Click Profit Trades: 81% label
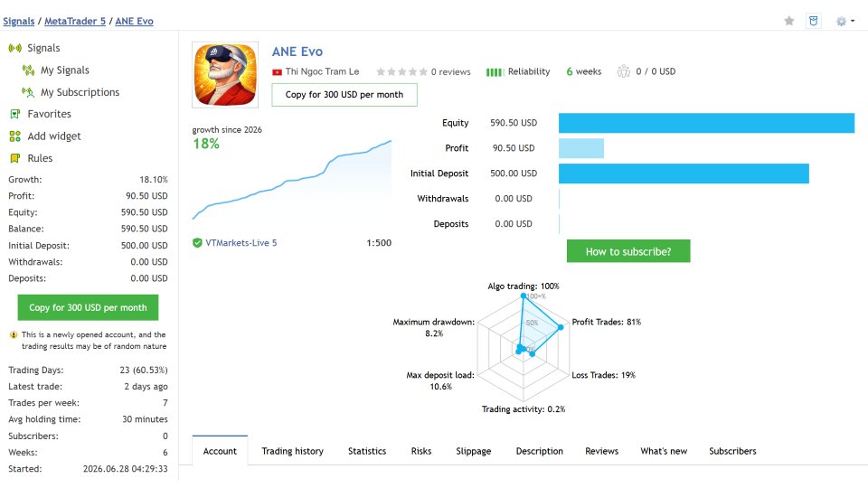 pos(606,322)
